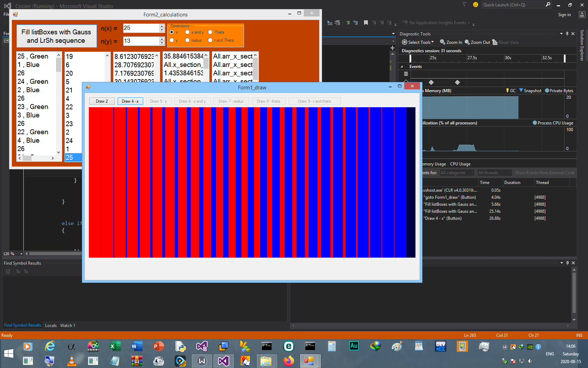Click the member list toolbar icon
The width and height of the screenshot is (588, 368).
[x=330, y=23]
